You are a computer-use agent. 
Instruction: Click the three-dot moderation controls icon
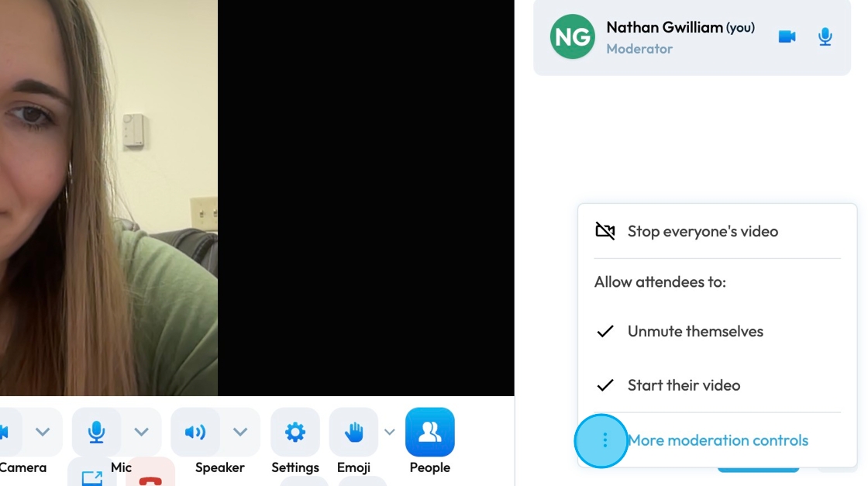point(604,440)
